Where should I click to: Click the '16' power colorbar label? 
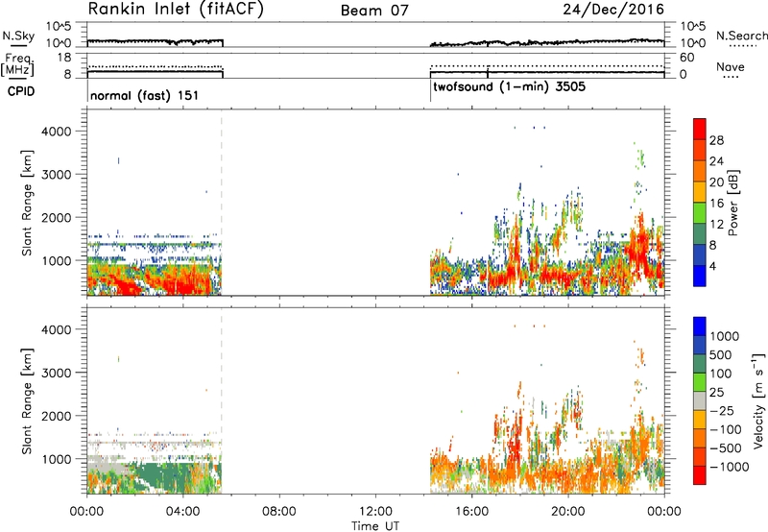716,204
